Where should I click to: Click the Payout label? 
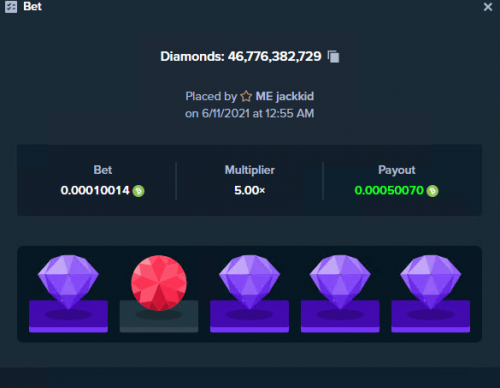[397, 170]
